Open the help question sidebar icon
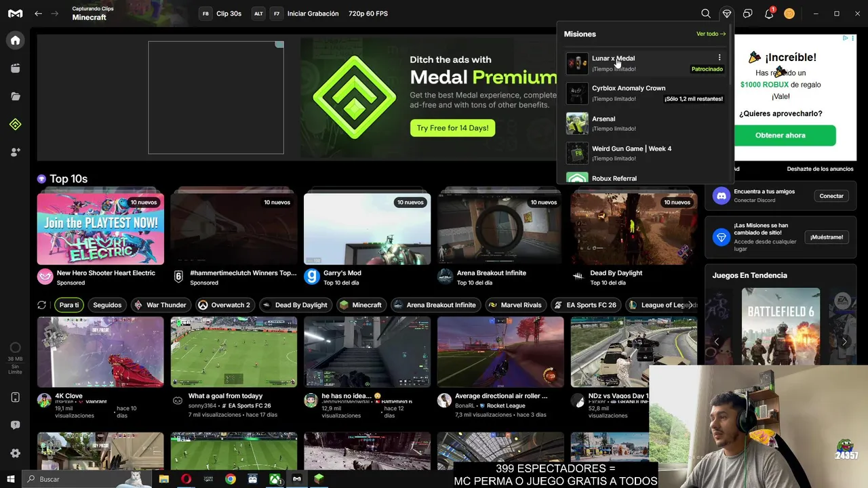868x488 pixels. tap(15, 425)
